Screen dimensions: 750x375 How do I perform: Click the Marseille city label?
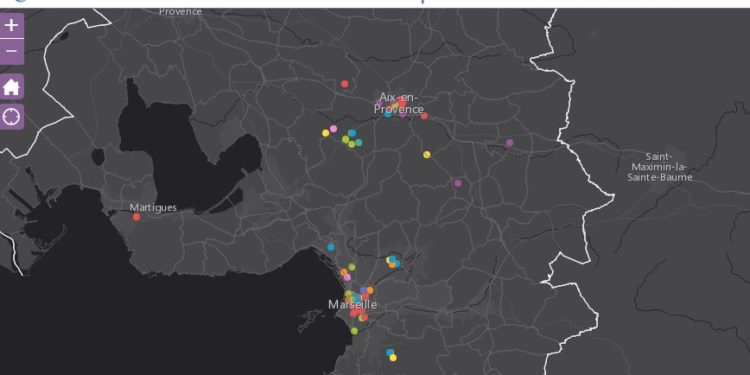coord(353,305)
